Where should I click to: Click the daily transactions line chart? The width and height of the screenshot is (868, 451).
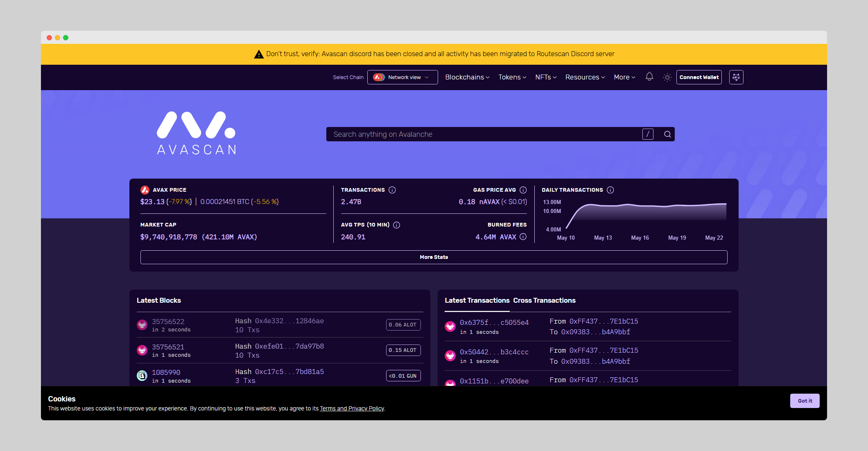pos(645,216)
